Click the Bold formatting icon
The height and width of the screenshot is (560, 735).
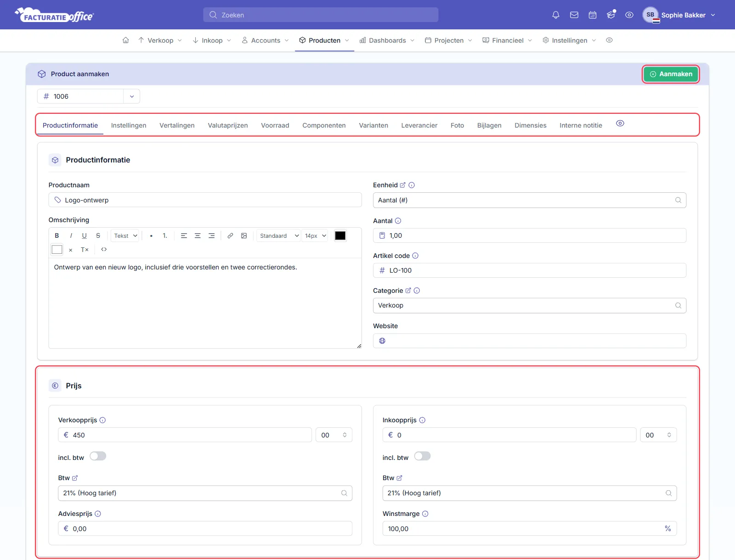tap(57, 235)
